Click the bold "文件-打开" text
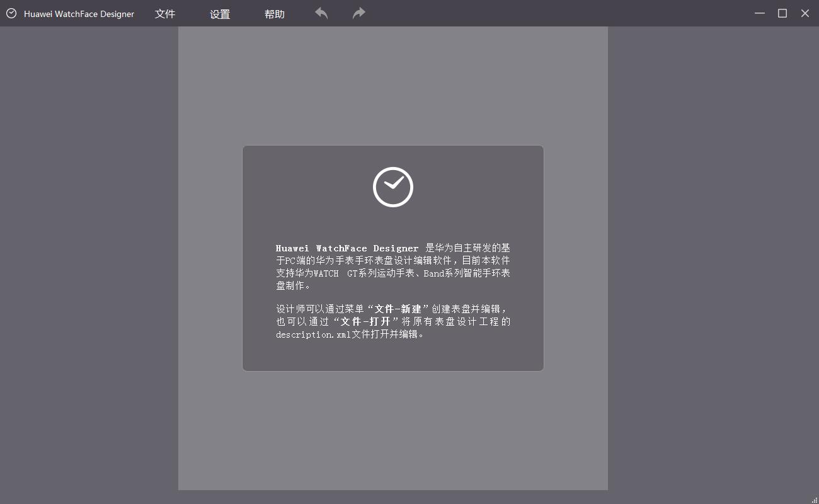 (x=366, y=322)
